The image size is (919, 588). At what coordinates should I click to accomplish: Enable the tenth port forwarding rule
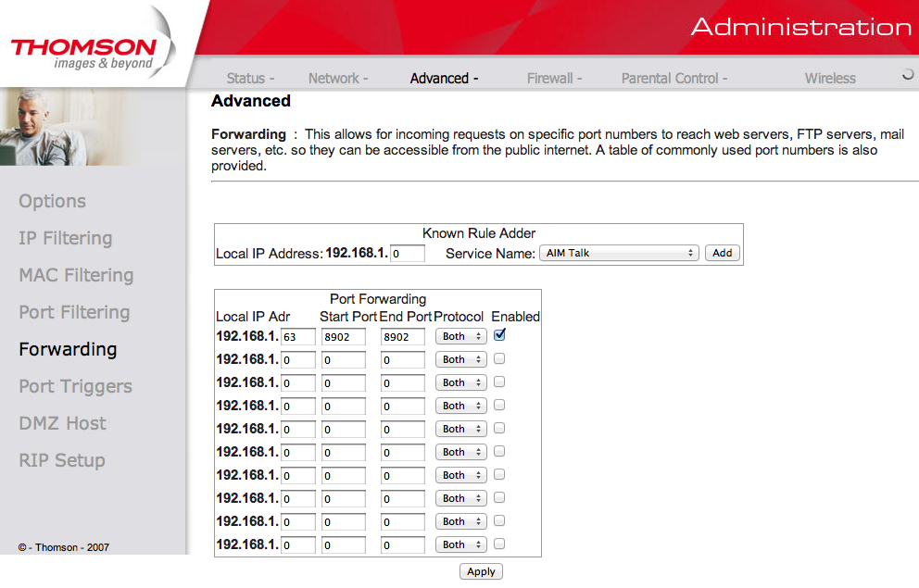499,544
